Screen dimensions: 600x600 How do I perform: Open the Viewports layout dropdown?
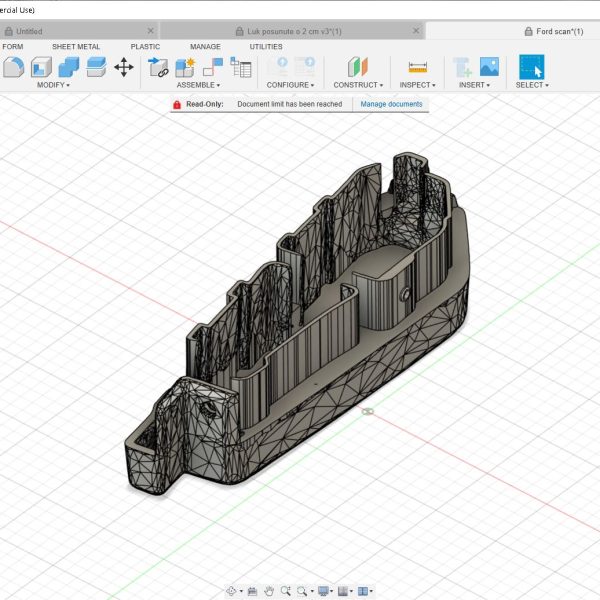365,591
